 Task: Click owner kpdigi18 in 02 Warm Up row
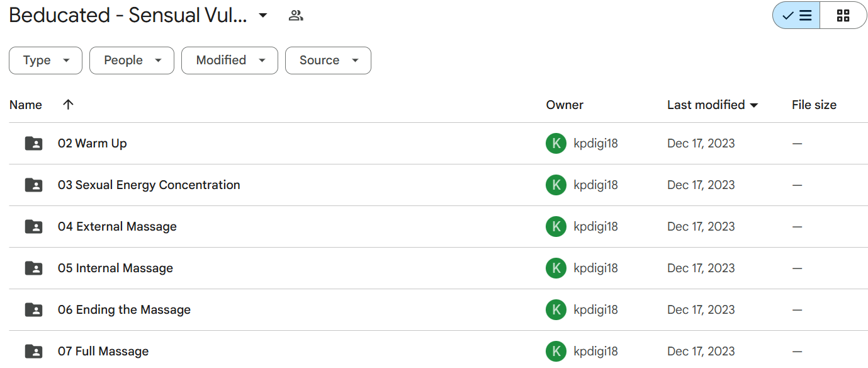click(595, 144)
